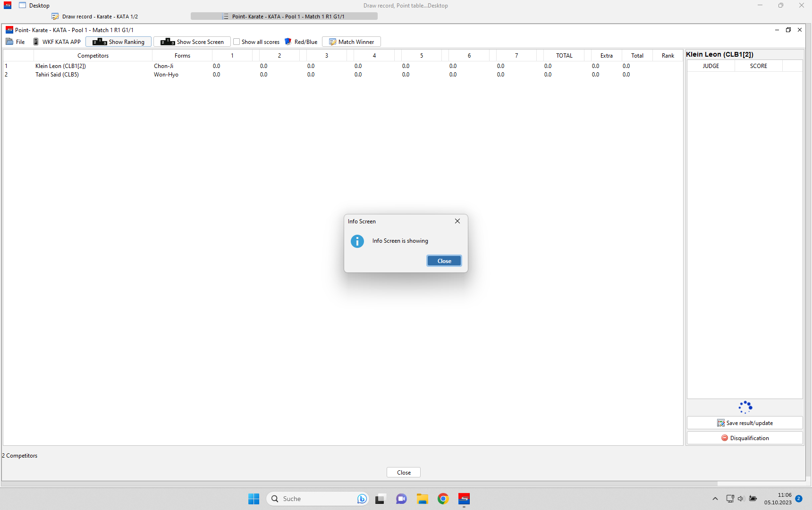The image size is (812, 510).
Task: Click the Desktop item in title bar
Action: (34, 6)
